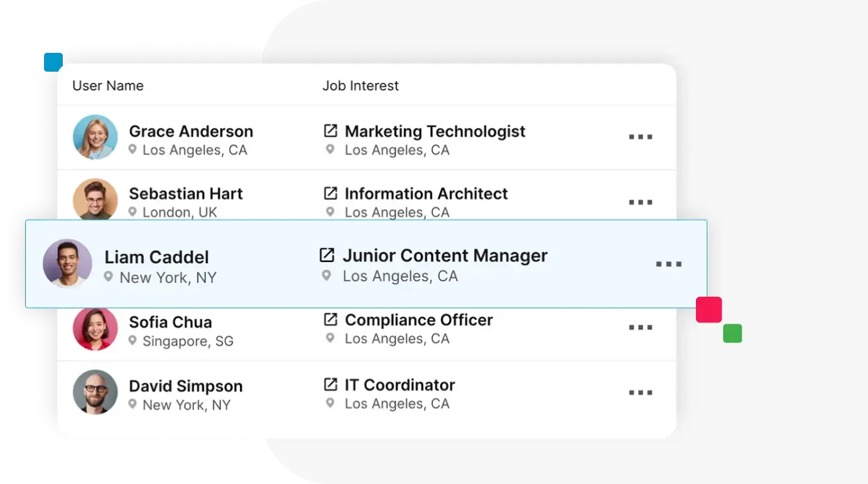Image resolution: width=868 pixels, height=484 pixels.
Task: Open the Junior Content Manager job link
Action: (x=445, y=255)
